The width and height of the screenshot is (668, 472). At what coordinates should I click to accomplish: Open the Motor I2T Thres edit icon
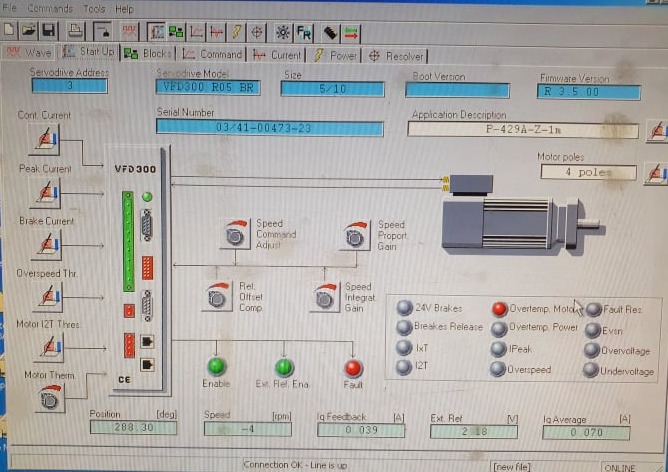click(x=48, y=347)
